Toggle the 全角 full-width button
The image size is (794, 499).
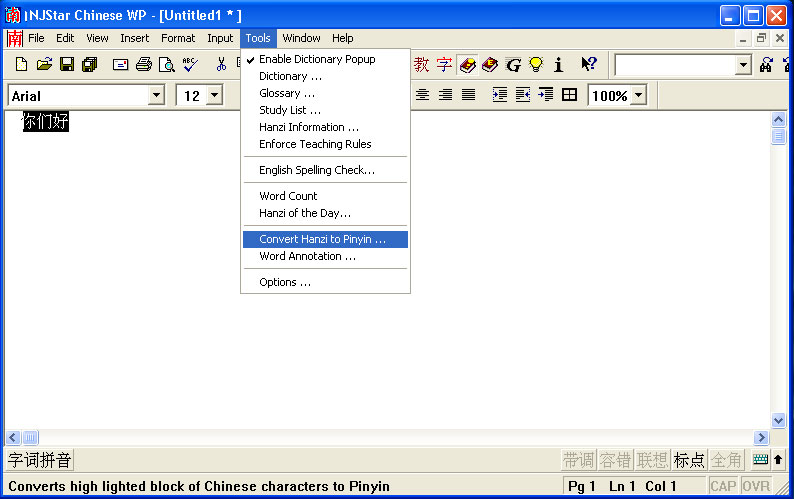coord(726,460)
